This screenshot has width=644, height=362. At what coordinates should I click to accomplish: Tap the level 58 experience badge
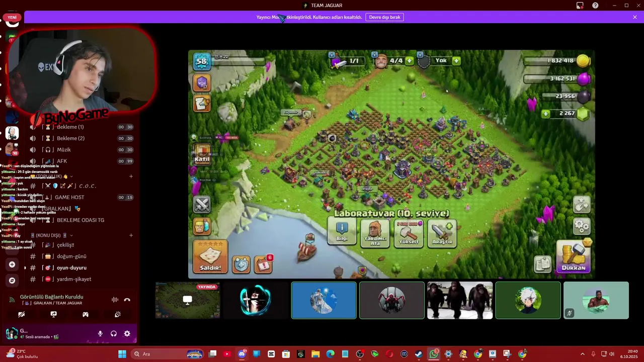pos(202,61)
